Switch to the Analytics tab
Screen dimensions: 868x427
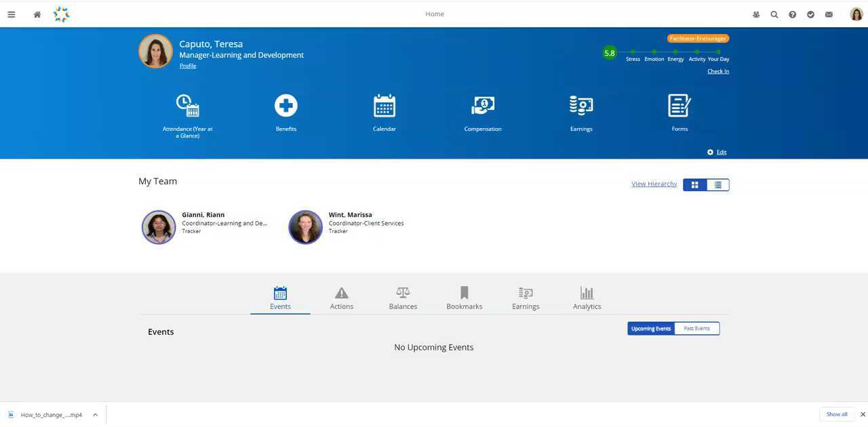(x=587, y=298)
